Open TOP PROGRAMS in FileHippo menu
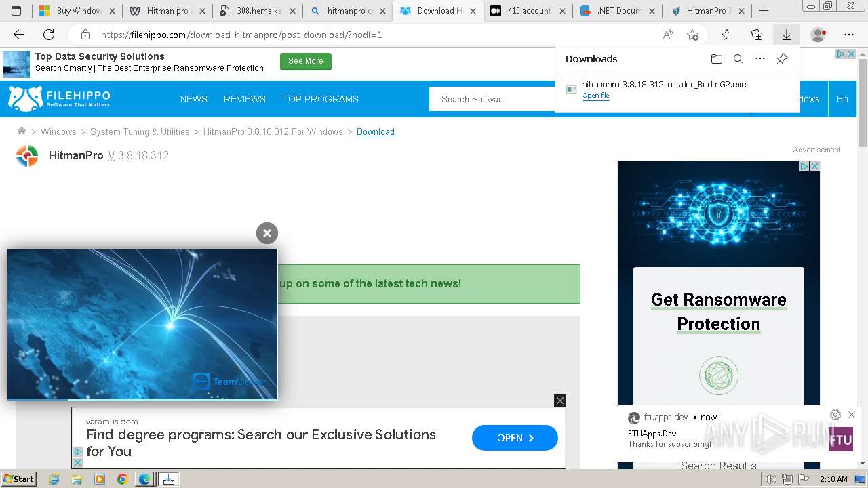 tap(320, 99)
